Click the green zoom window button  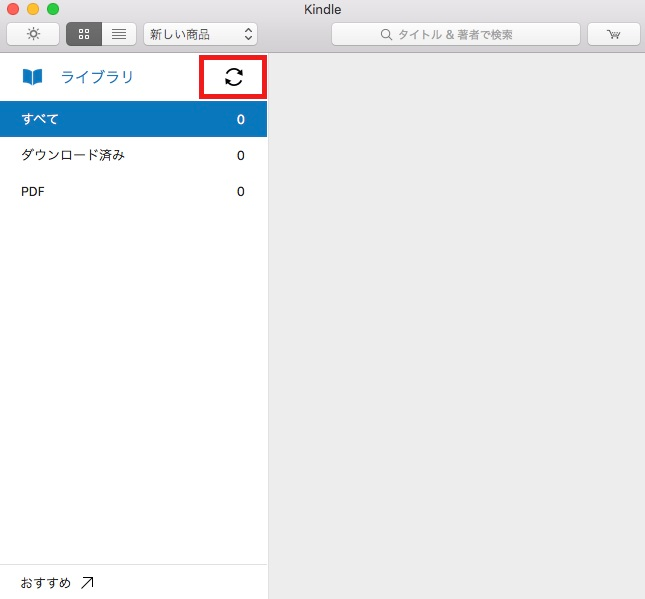point(53,9)
